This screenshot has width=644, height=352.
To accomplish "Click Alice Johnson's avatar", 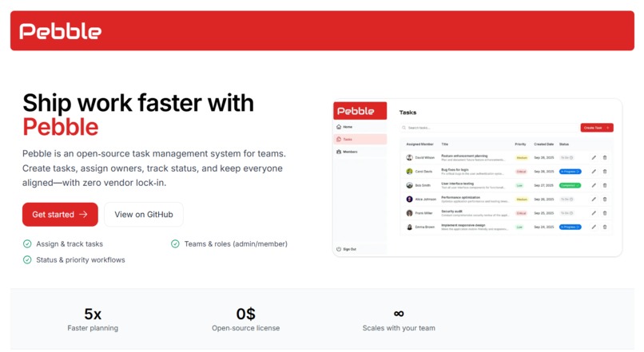I will 409,200.
